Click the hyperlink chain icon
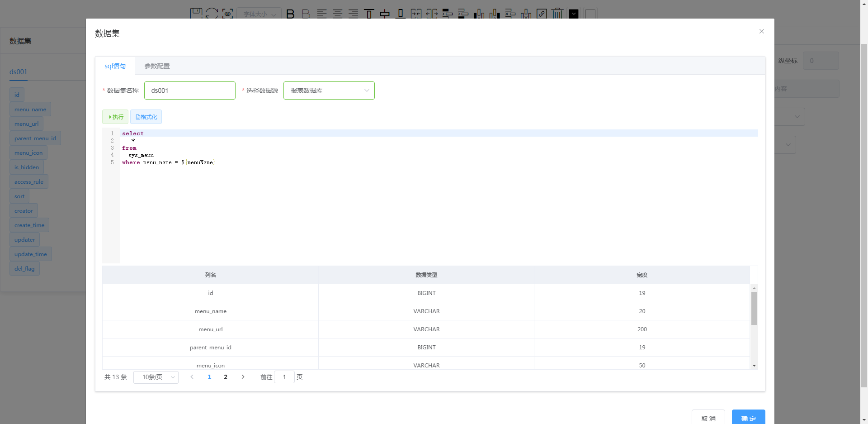 [x=542, y=14]
